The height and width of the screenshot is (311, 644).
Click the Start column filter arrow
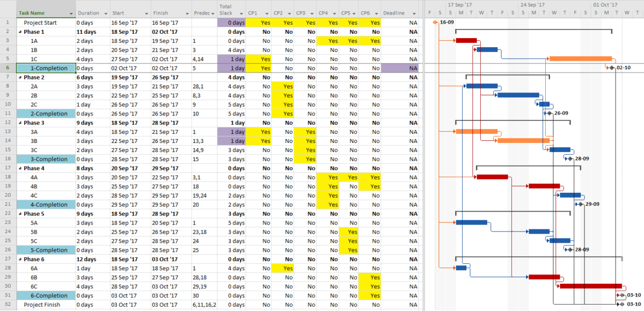coord(146,13)
